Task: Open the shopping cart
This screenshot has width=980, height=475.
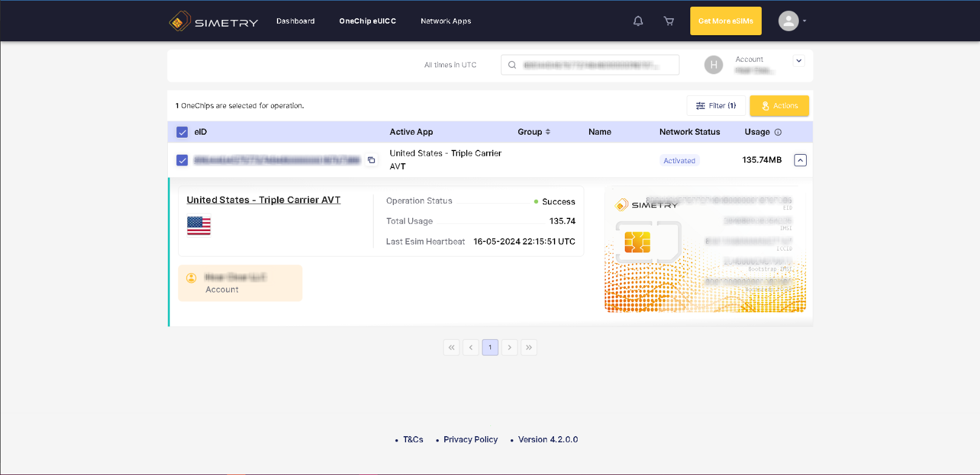Action: [669, 21]
